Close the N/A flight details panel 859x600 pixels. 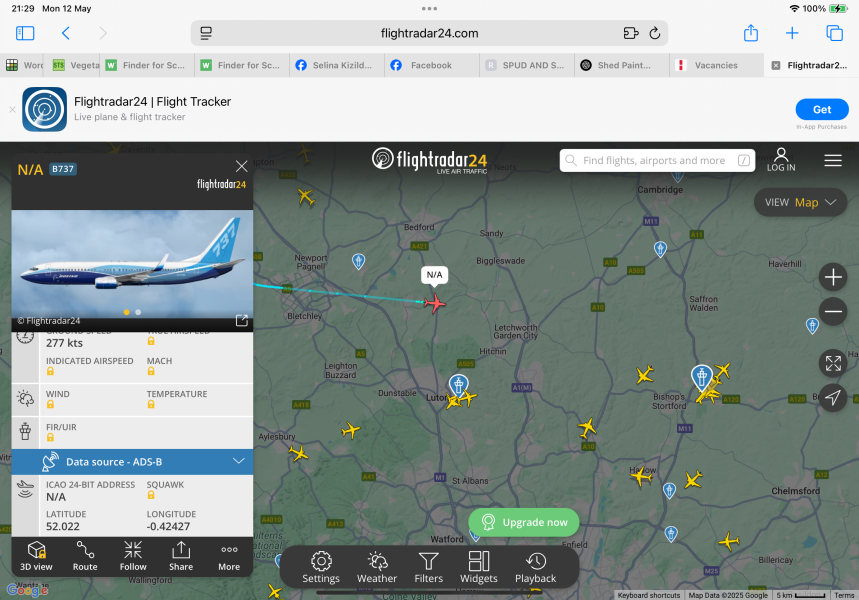241,166
